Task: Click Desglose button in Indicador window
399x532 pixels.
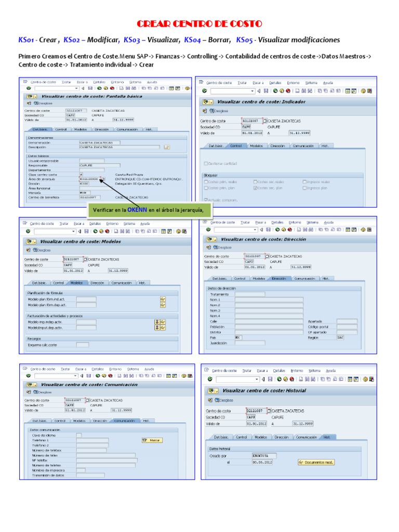Action: tap(219, 111)
